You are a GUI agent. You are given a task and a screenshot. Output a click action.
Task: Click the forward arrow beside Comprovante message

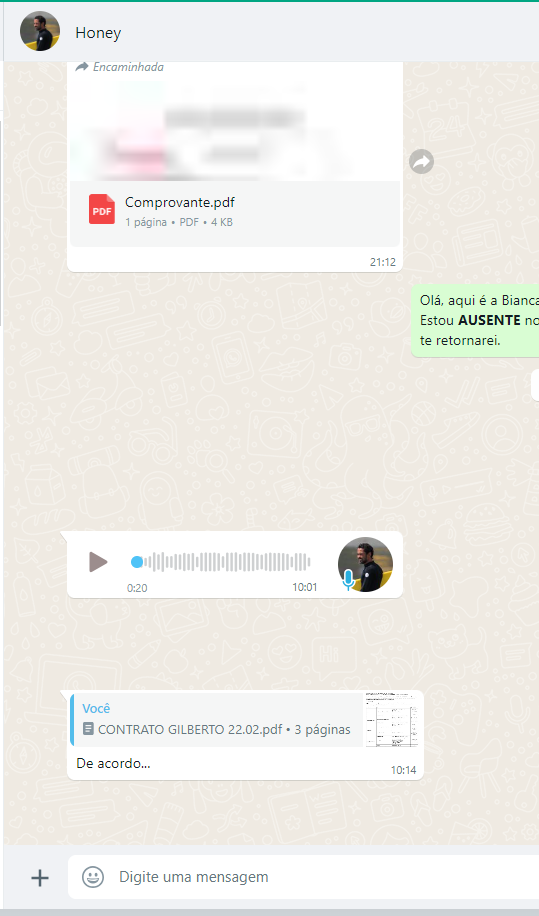click(421, 162)
